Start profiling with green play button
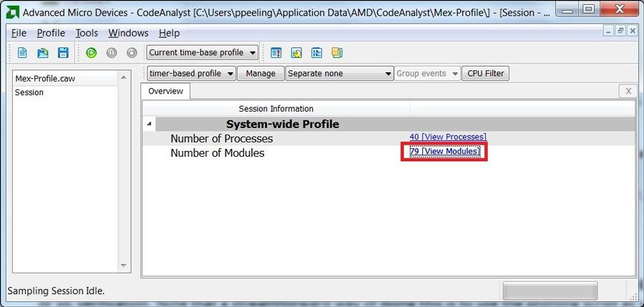This screenshot has width=644, height=307. click(x=91, y=52)
